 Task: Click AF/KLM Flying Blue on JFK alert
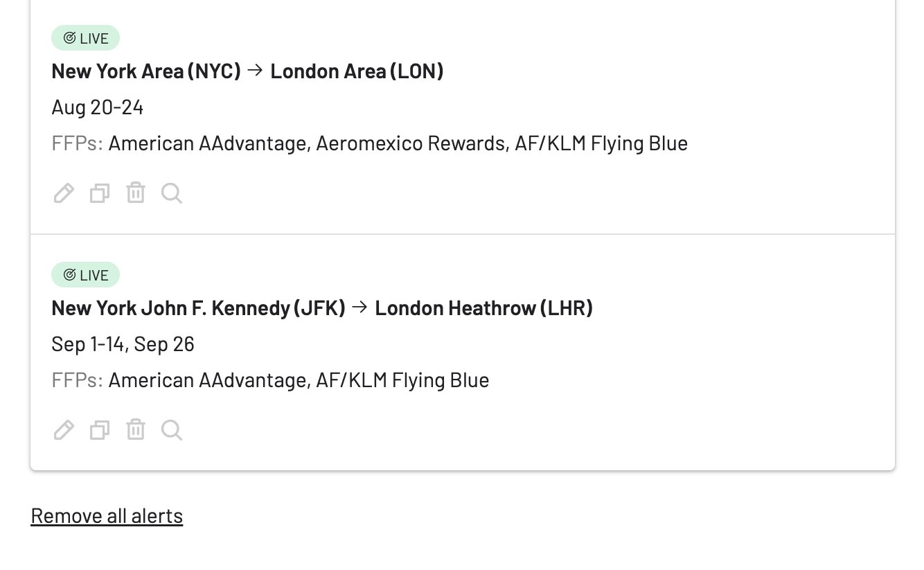[402, 380]
